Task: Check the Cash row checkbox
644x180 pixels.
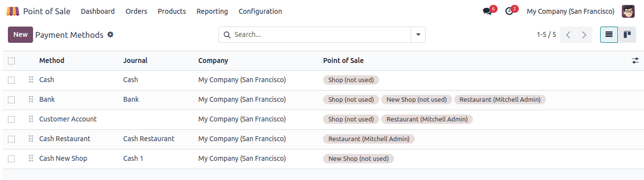Action: (x=11, y=80)
